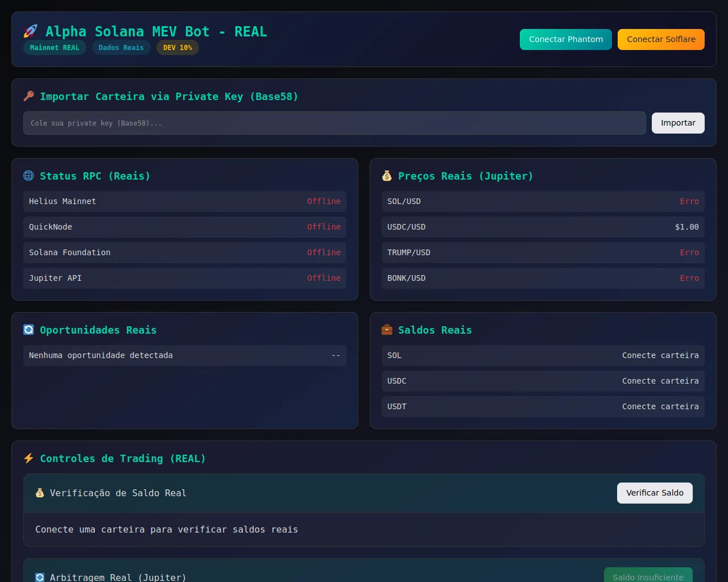Connect the Phantom wallet
Image resolution: width=728 pixels, height=582 pixels.
click(x=566, y=39)
